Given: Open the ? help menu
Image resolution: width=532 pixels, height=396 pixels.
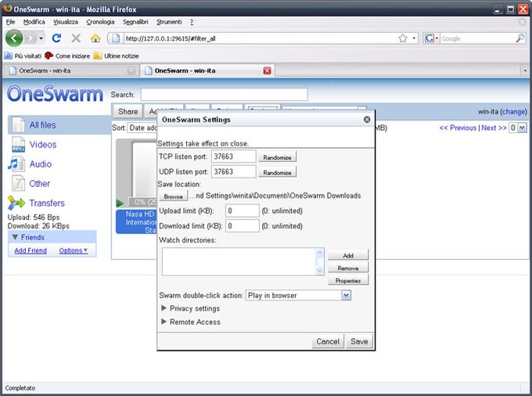Looking at the screenshot, I should tap(192, 22).
